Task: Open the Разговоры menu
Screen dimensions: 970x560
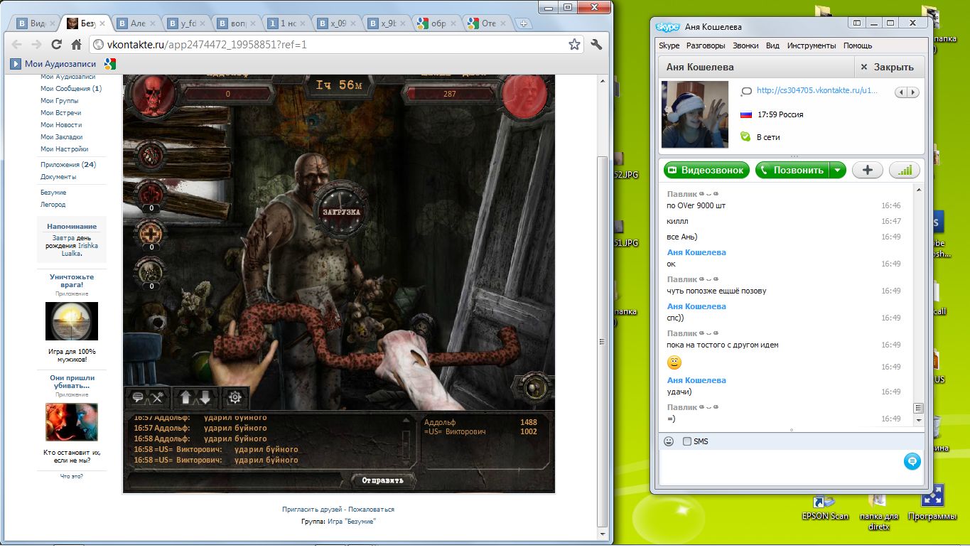Action: tap(706, 45)
